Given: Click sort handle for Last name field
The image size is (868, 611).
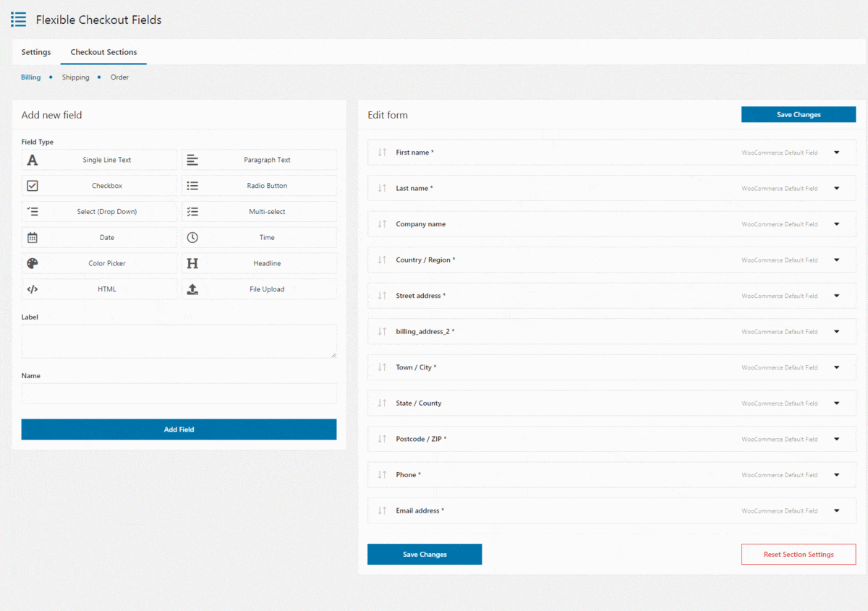Looking at the screenshot, I should tap(382, 188).
